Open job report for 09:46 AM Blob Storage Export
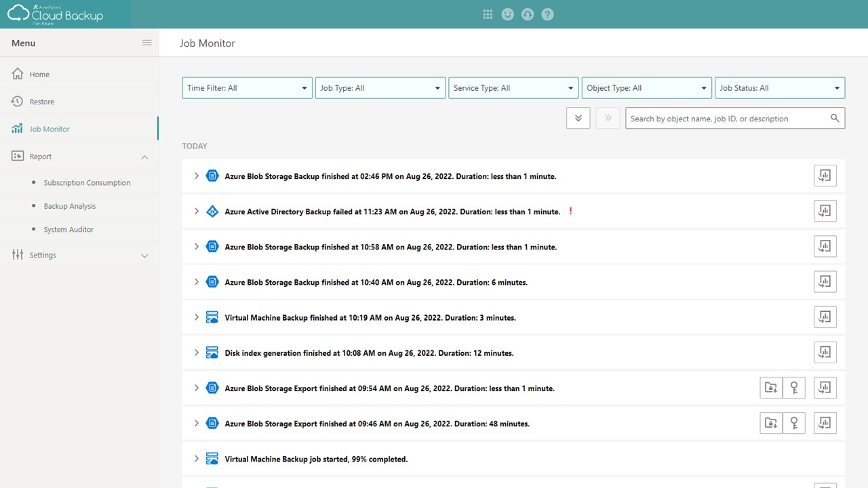868x488 pixels. pos(825,423)
